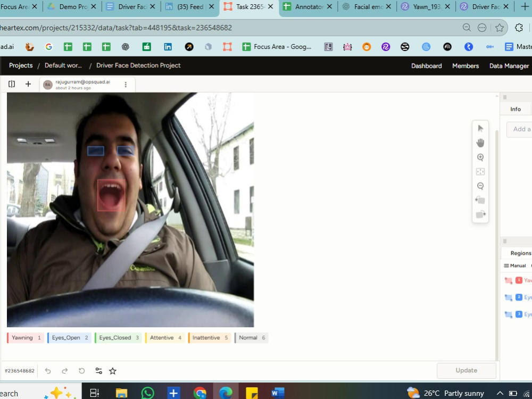Open WhatsApp from the taskbar
The width and height of the screenshot is (532, 399).
147,393
